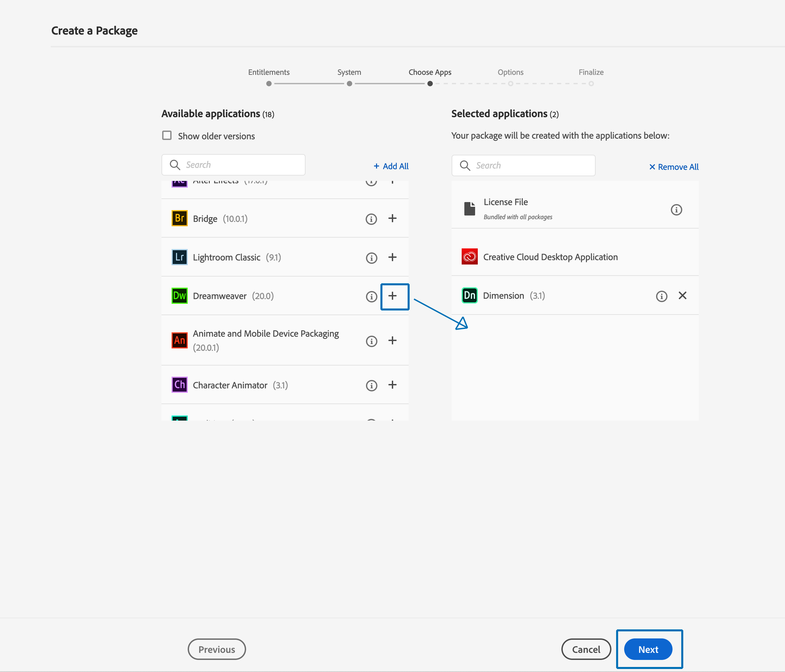The image size is (785, 672).
Task: Remove Dimension with the X icon
Action: point(682,295)
